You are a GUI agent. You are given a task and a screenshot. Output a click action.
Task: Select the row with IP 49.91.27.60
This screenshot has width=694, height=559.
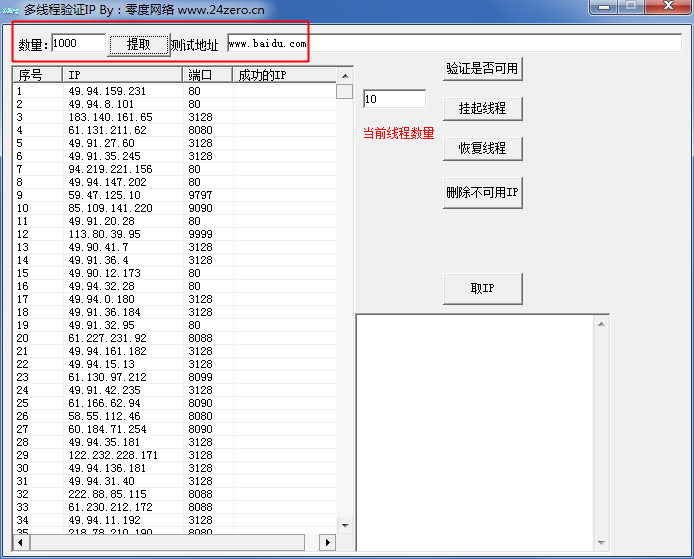click(174, 143)
